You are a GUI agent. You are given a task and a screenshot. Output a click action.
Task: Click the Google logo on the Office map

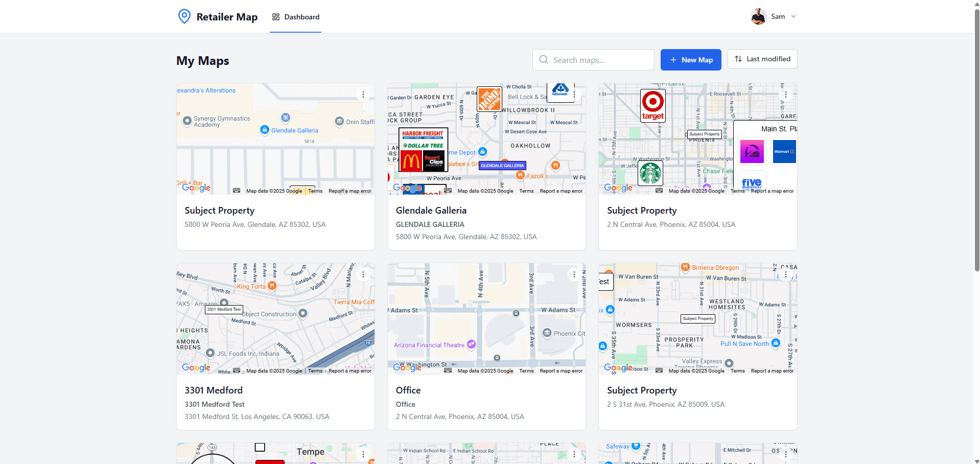point(407,367)
